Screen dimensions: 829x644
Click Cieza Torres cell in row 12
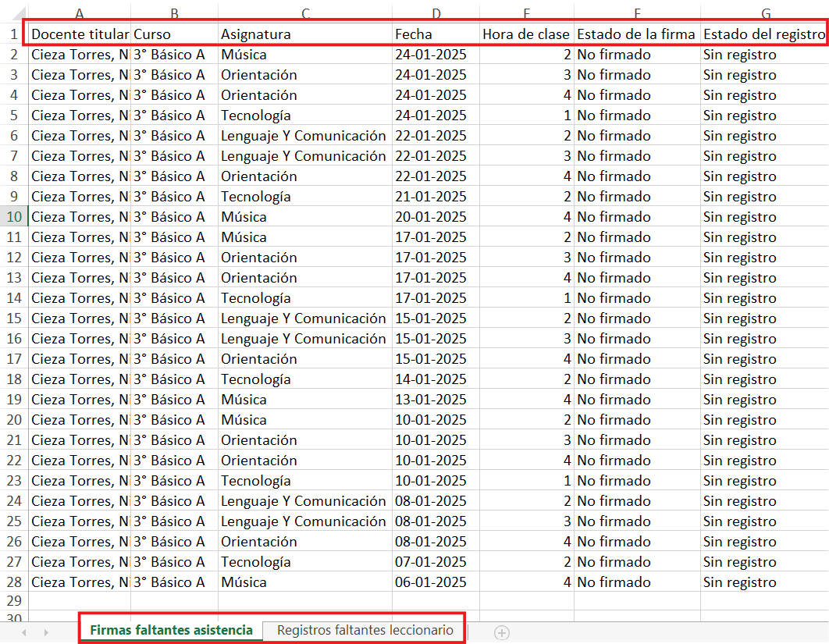tap(80, 258)
